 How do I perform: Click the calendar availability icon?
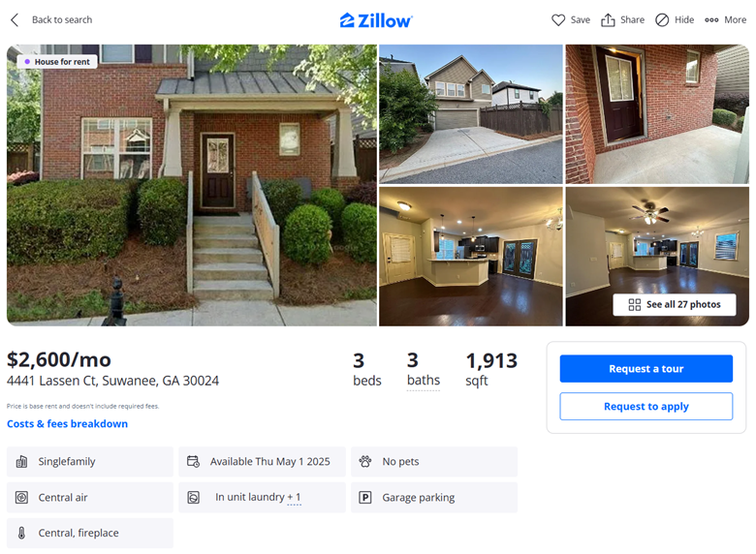point(193,462)
